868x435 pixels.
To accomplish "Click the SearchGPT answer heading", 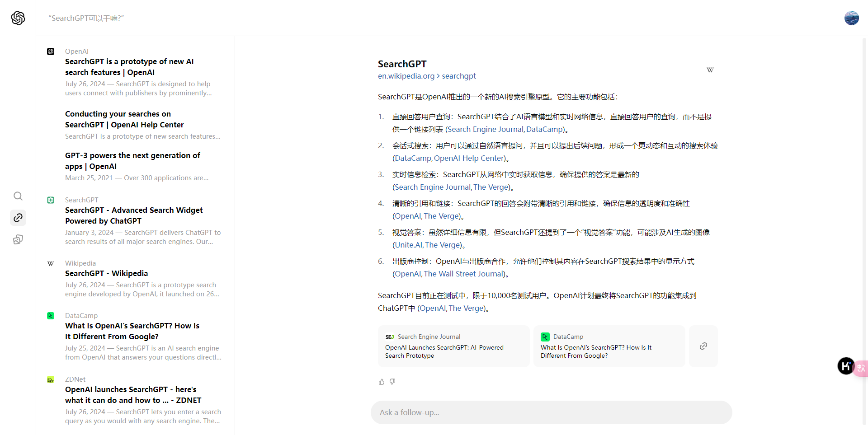I will click(x=402, y=64).
